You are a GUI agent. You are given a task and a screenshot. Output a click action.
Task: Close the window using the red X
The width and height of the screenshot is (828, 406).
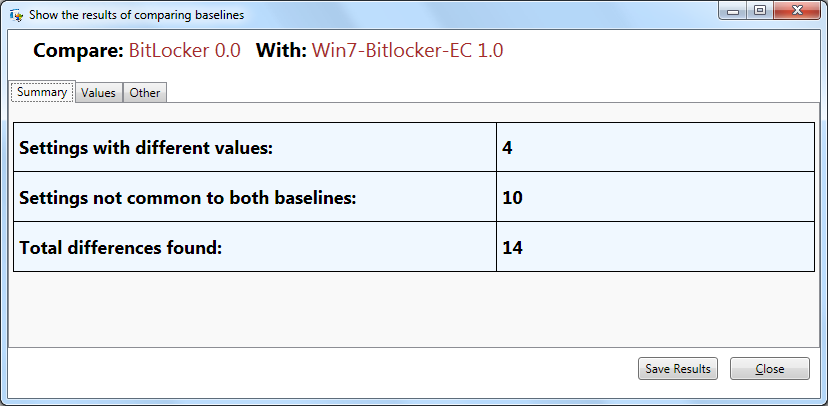(797, 11)
